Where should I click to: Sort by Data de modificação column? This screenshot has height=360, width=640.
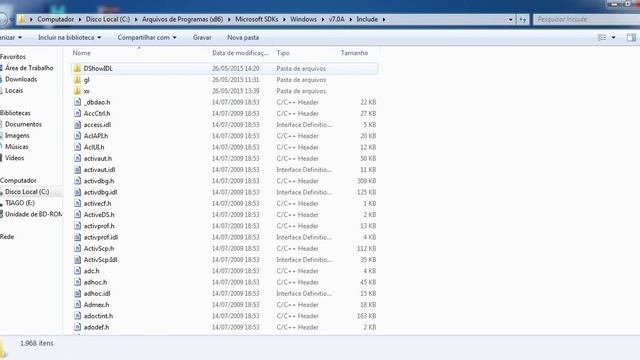pyautogui.click(x=240, y=53)
